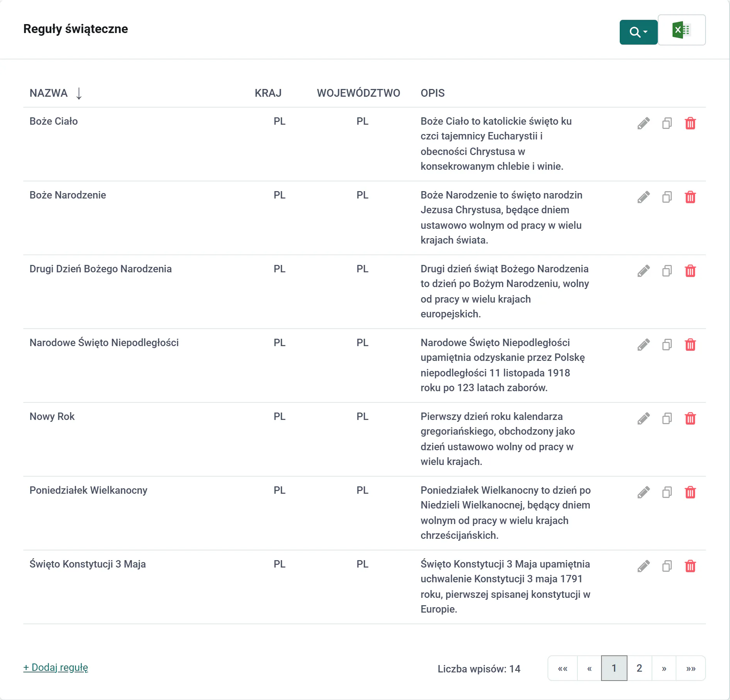Duplicate the Nowy Rok rule
Screen dimensions: 730x700
tap(667, 418)
